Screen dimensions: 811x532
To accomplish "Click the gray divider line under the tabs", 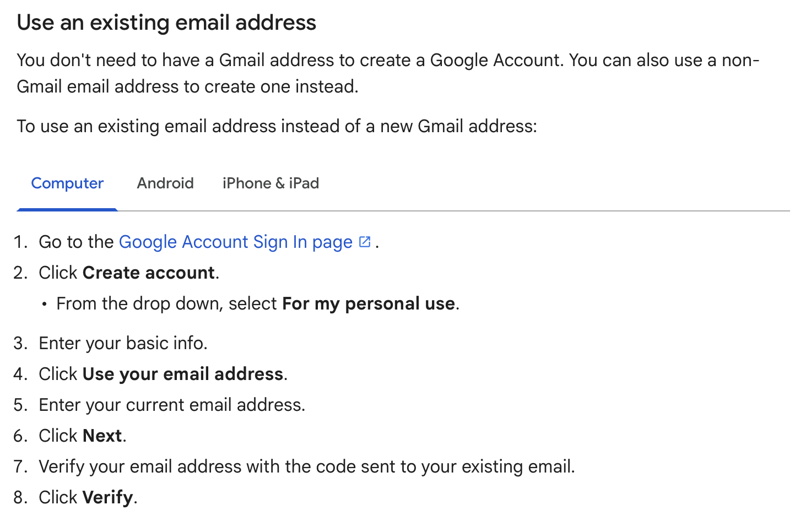I will click(454, 210).
